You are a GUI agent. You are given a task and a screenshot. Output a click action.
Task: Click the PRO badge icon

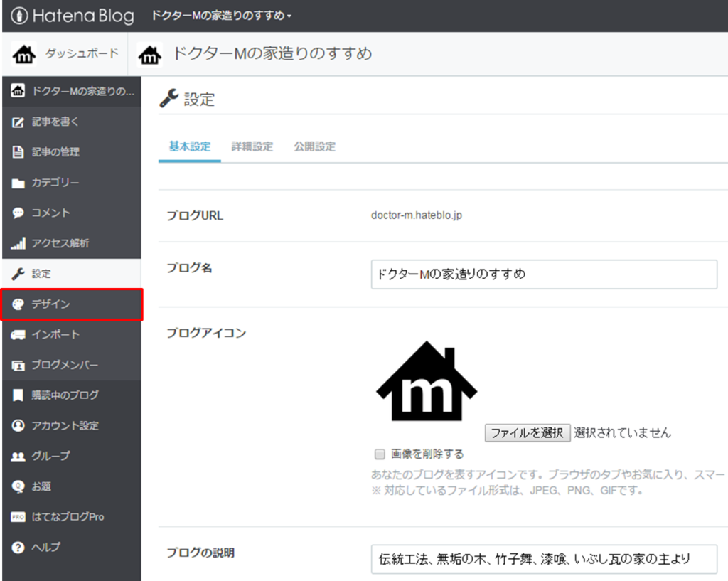(x=18, y=517)
